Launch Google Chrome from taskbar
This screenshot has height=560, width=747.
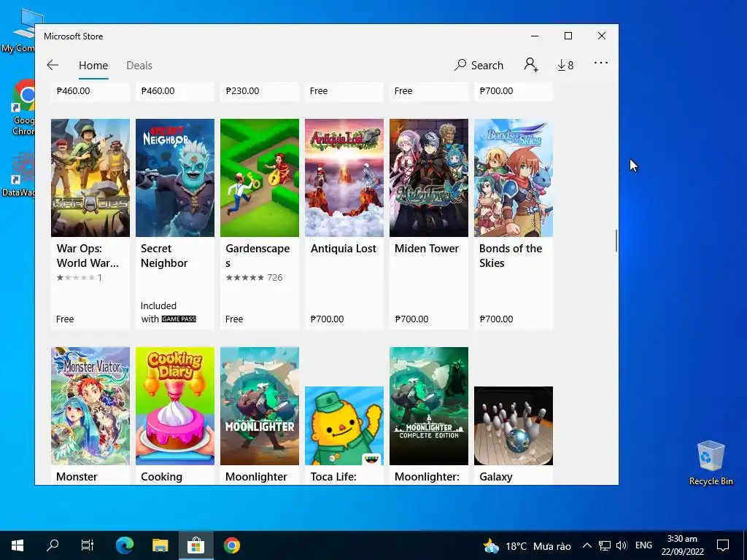pyautogui.click(x=231, y=545)
